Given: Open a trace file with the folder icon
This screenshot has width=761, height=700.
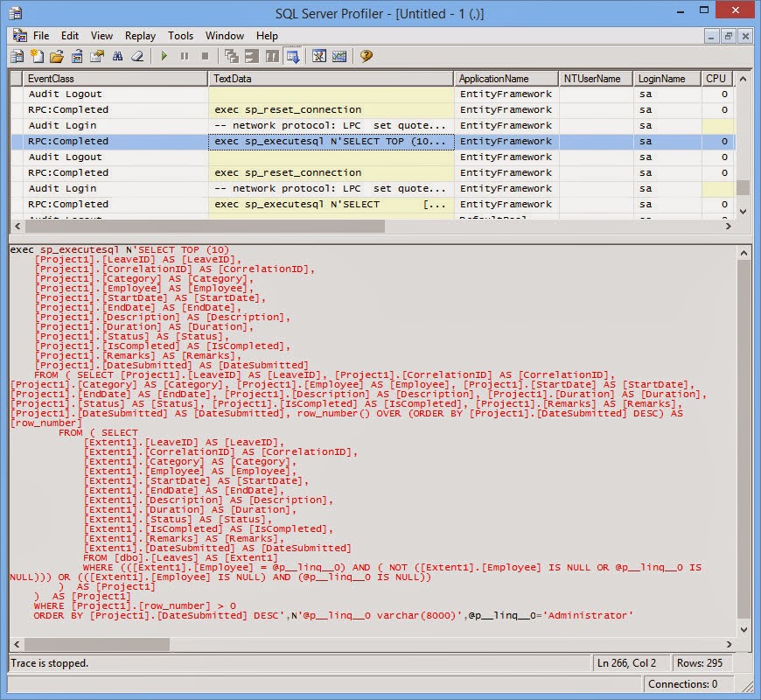Looking at the screenshot, I should (x=57, y=56).
